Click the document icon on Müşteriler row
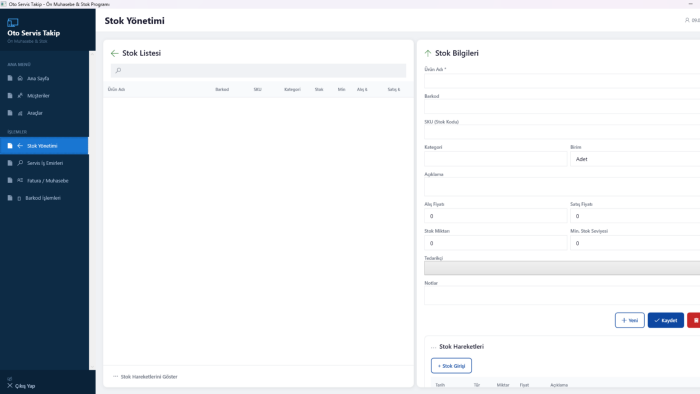Screen dimensions: 700x394 pyautogui.click(x=10, y=95)
